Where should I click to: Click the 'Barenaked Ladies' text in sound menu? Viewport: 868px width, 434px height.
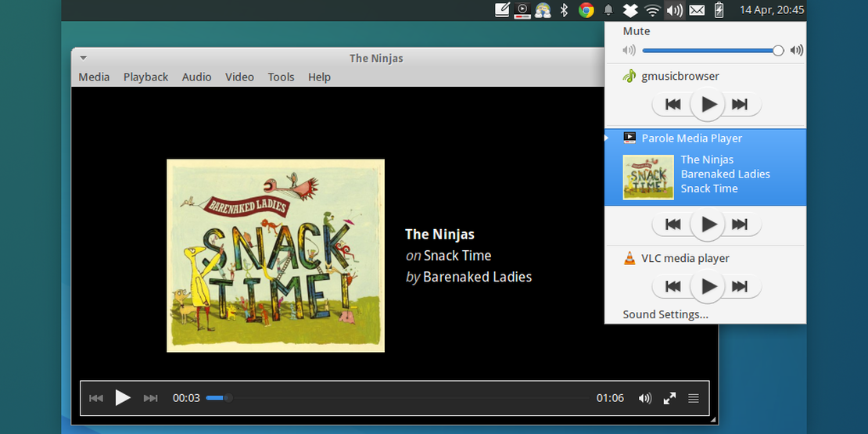click(x=725, y=174)
